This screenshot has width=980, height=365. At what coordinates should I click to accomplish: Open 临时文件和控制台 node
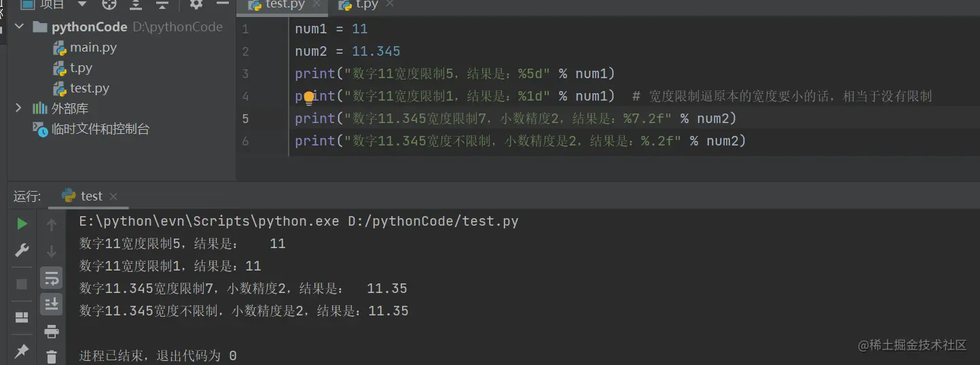pyautogui.click(x=92, y=129)
